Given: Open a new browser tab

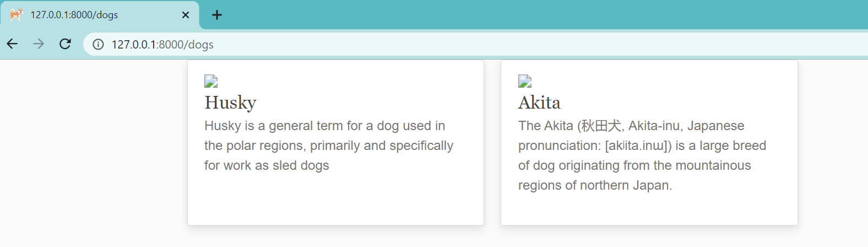Looking at the screenshot, I should 217,15.
